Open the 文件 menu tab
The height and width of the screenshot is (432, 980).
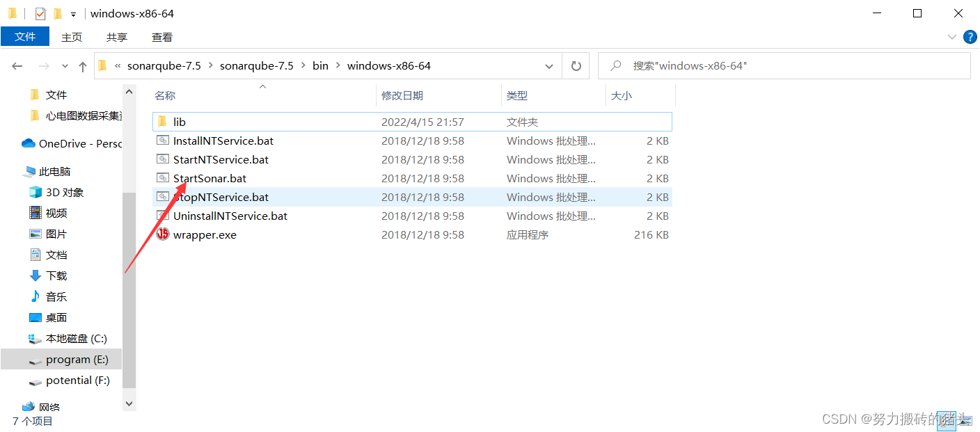(25, 37)
